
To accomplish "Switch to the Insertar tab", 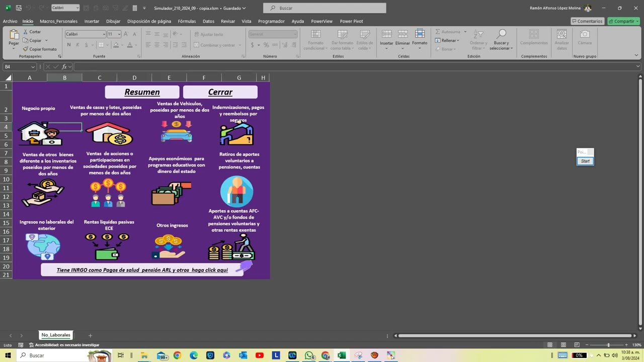I will click(x=92, y=21).
